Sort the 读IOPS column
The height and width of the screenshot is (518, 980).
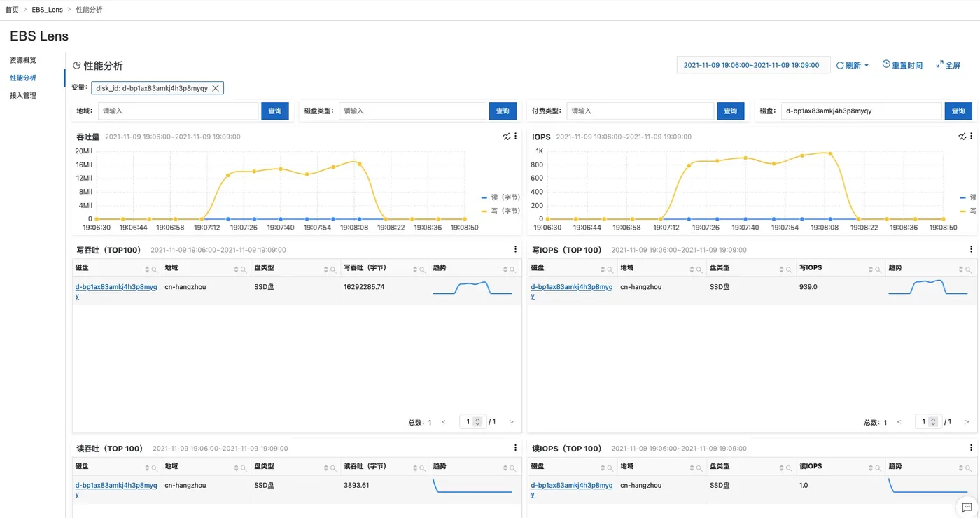tap(871, 468)
